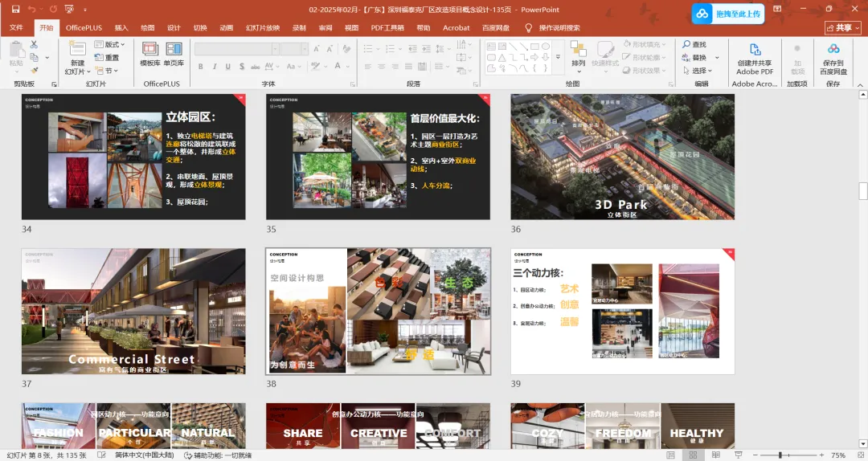The image size is (868, 461).
Task: Click the Reset (重置) slide button
Action: pos(107,58)
